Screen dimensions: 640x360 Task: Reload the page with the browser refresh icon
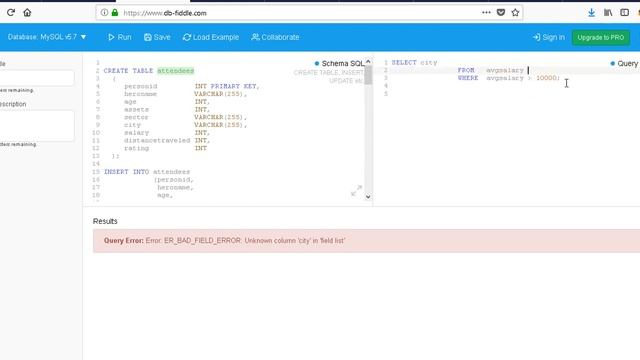[11, 13]
